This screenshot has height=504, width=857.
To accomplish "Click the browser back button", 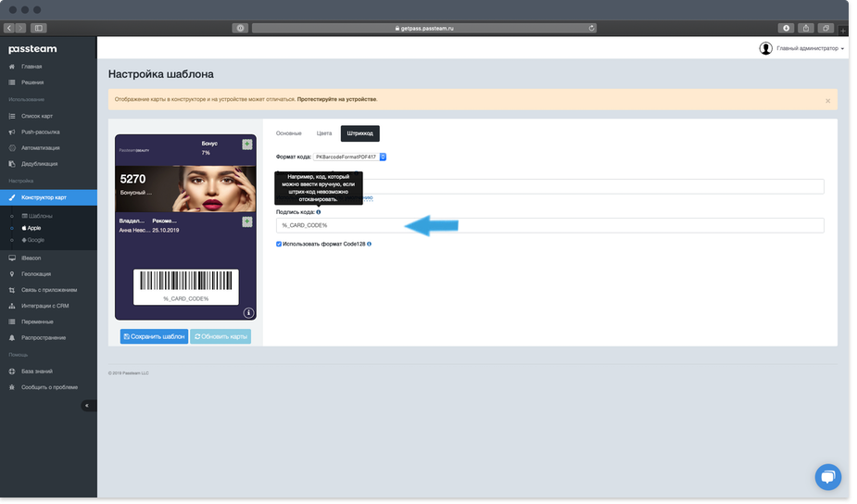I will pyautogui.click(x=9, y=29).
